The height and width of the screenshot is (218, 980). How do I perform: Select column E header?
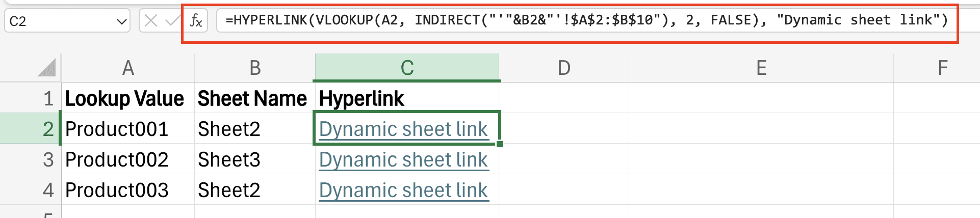tap(761, 68)
